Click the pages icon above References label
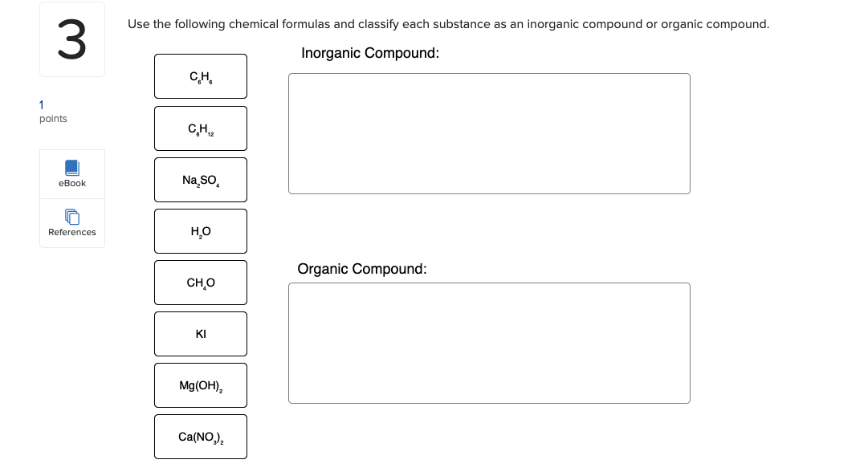This screenshot has height=476, width=868. [x=72, y=216]
